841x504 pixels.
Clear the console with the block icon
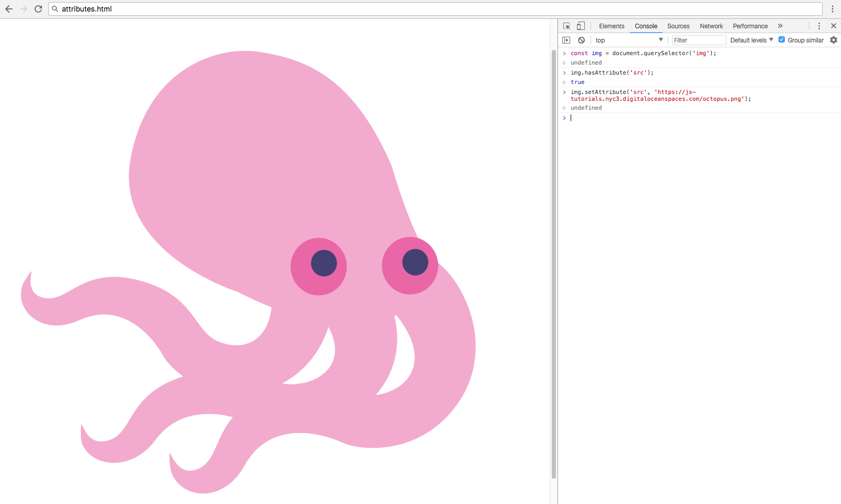coord(581,40)
